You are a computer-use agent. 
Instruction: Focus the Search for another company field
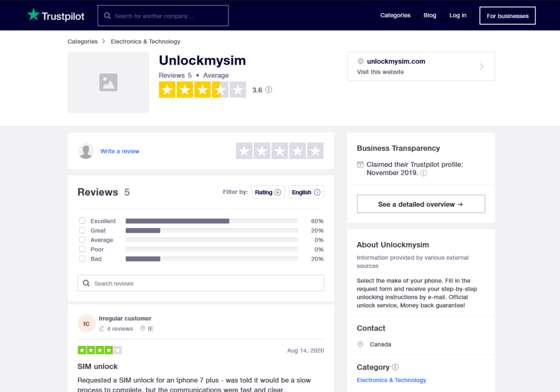[163, 16]
